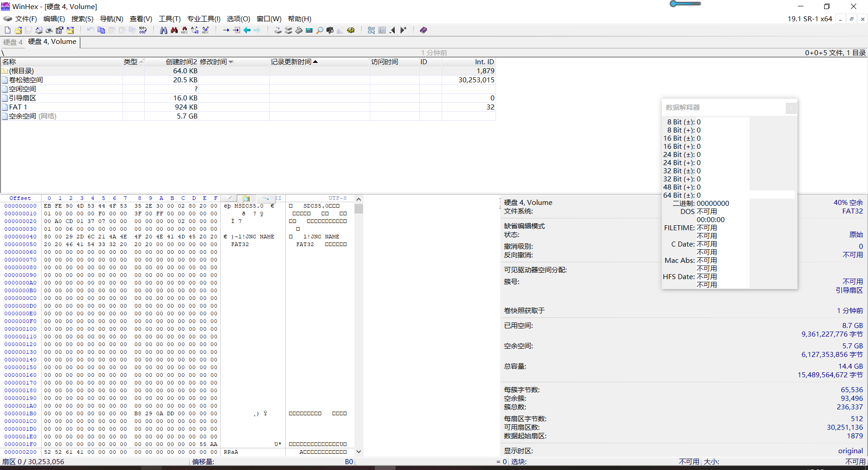Select the FAT 1 row
This screenshot has width=868, height=470.
pyautogui.click(x=248, y=107)
